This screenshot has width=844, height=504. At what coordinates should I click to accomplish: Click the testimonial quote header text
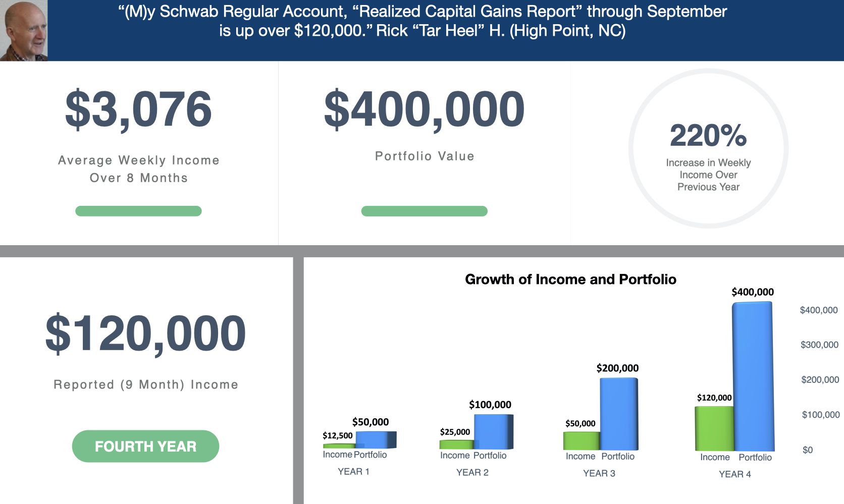(423, 21)
